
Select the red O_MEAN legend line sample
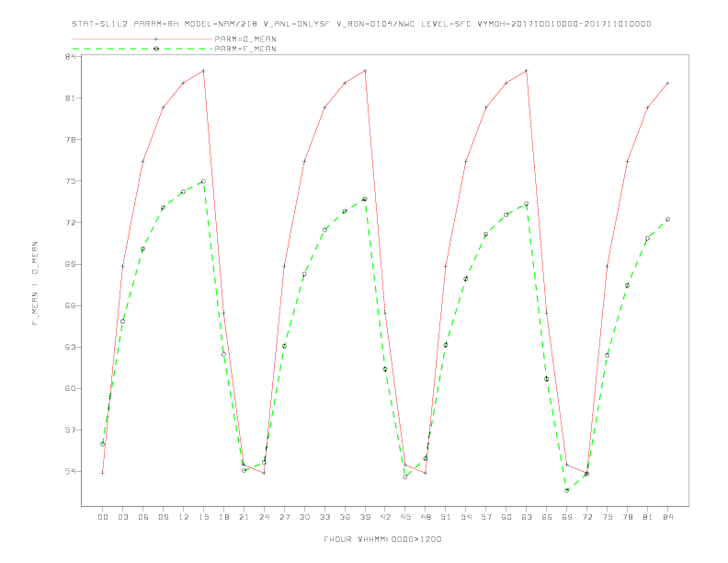click(x=142, y=39)
